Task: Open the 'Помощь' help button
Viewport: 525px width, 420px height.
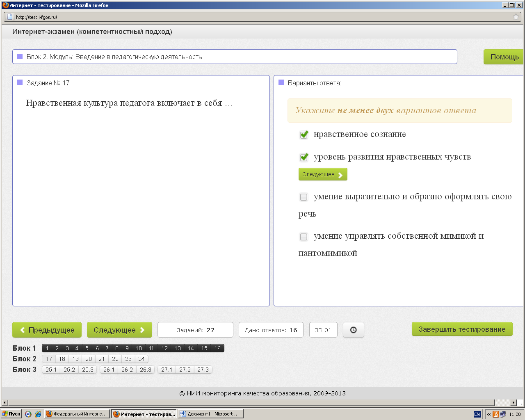Action: (504, 57)
